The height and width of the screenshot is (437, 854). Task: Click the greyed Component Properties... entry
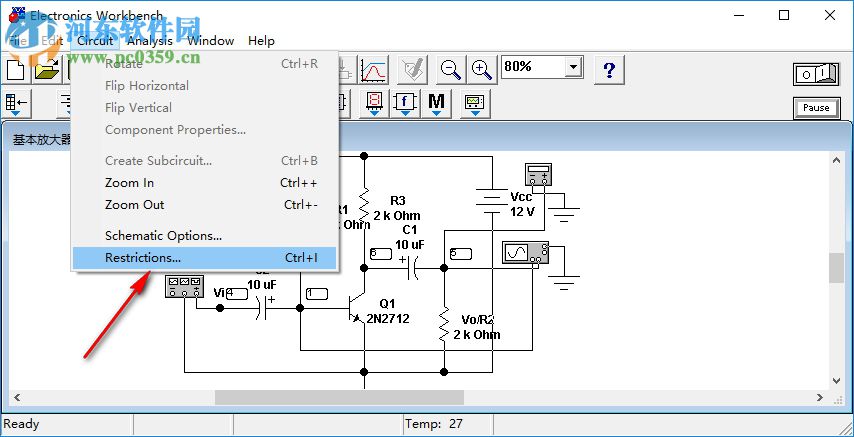tap(204, 130)
